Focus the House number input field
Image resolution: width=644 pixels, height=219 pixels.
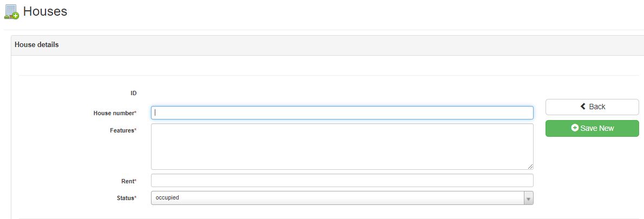point(342,112)
